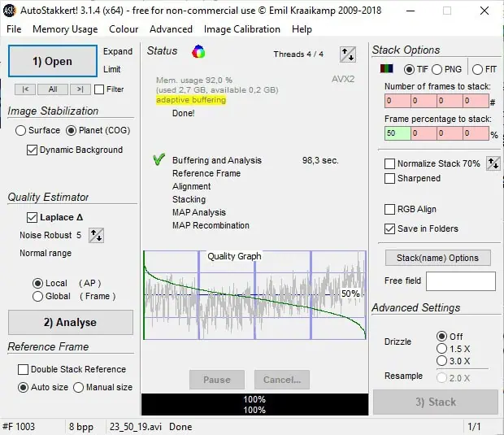The height and width of the screenshot is (435, 504).
Task: Open the Colour menu
Action: (124, 29)
